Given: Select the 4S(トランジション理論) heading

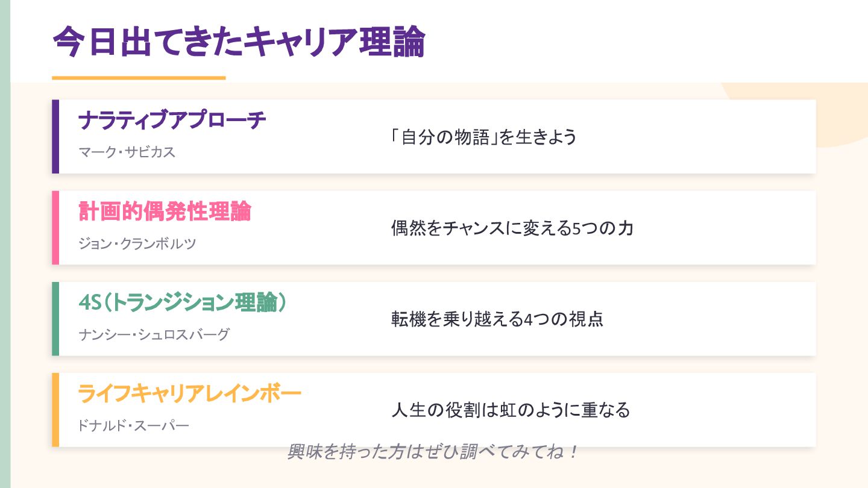Looking at the screenshot, I should tap(183, 302).
